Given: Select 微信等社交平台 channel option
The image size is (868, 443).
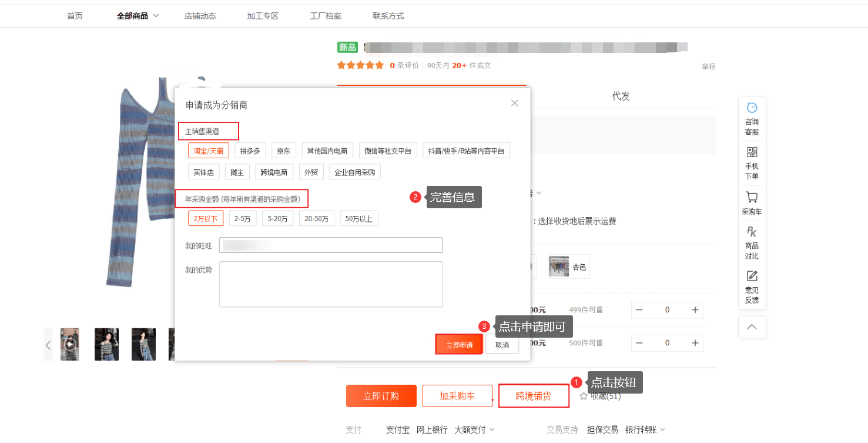Looking at the screenshot, I should pos(388,151).
